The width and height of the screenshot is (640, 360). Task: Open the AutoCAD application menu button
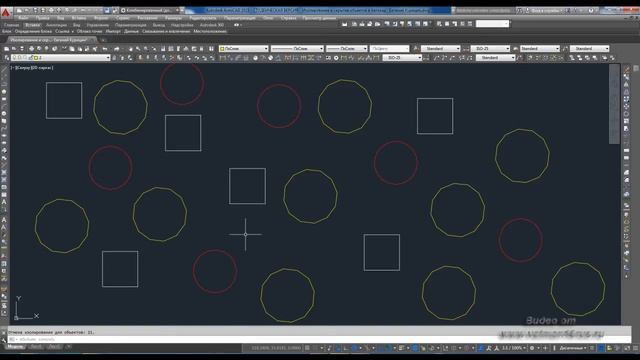5,12
